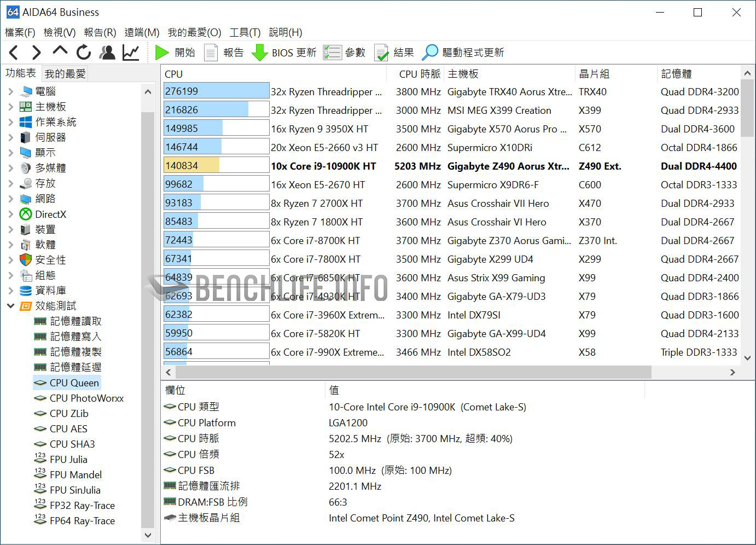This screenshot has height=545, width=756.
Task: Click the Results checkmark page icon
Action: (381, 53)
